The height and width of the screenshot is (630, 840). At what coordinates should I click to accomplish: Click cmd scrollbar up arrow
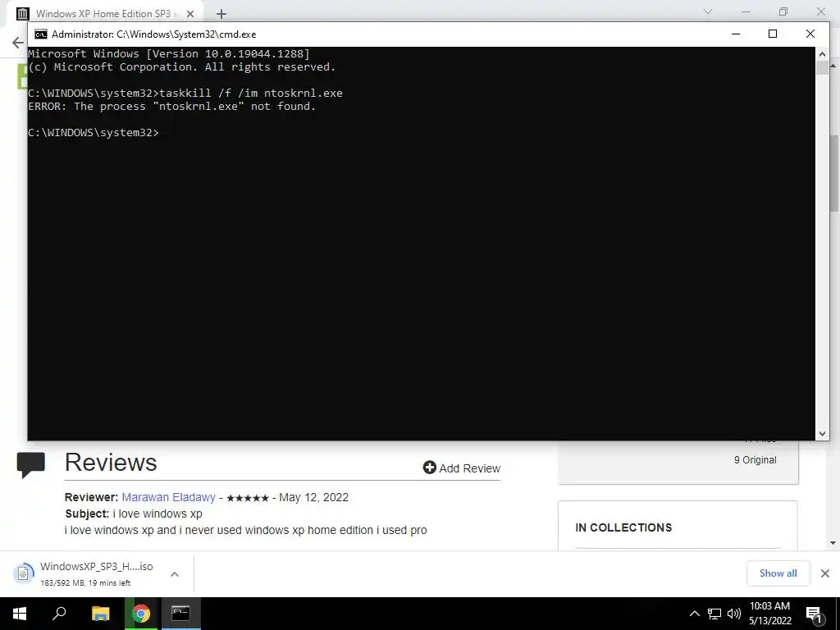point(822,54)
